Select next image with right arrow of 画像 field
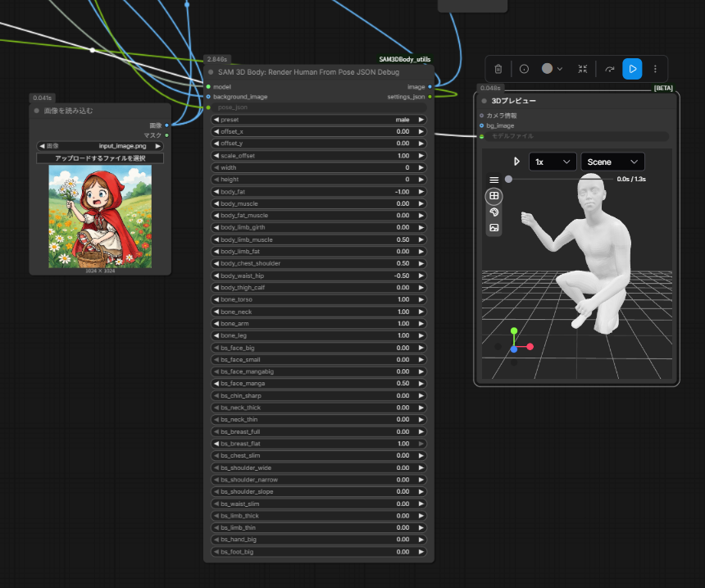The width and height of the screenshot is (705, 588). [158, 146]
